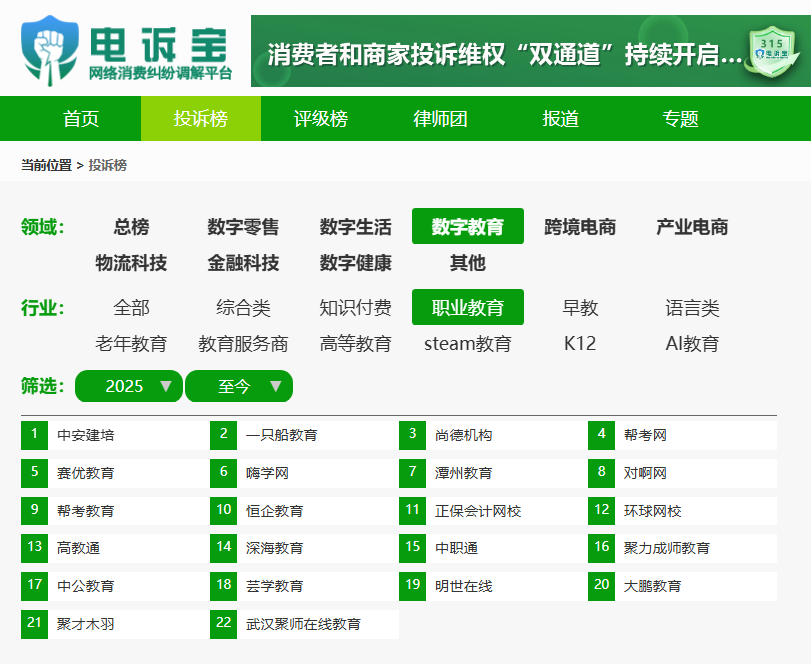Click 投诉榜 in the breadcrumb

[x=108, y=165]
